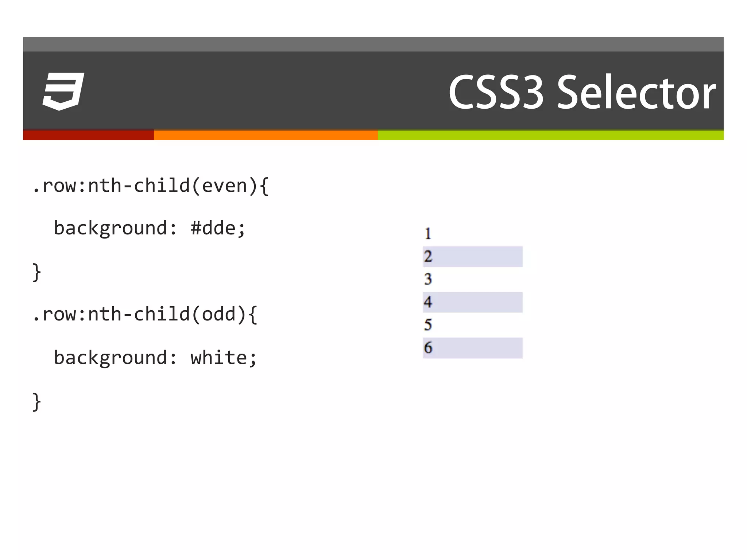Viewport: 747px width, 560px height.
Task: Click the #dde color value
Action: click(x=213, y=229)
